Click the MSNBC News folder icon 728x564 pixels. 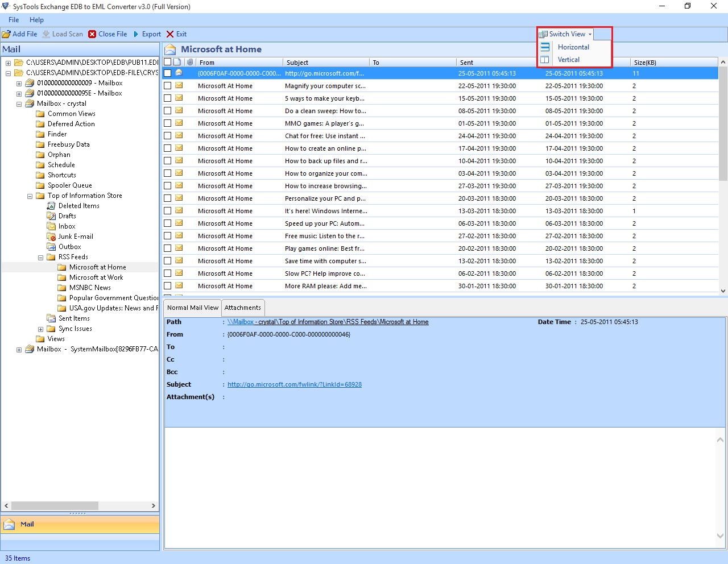click(x=62, y=288)
